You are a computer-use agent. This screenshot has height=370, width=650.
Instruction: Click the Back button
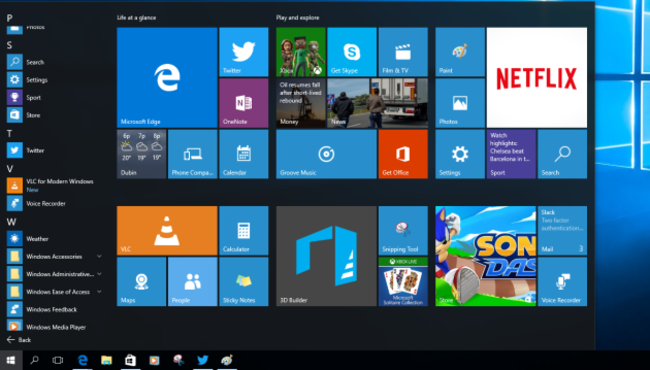[x=19, y=340]
